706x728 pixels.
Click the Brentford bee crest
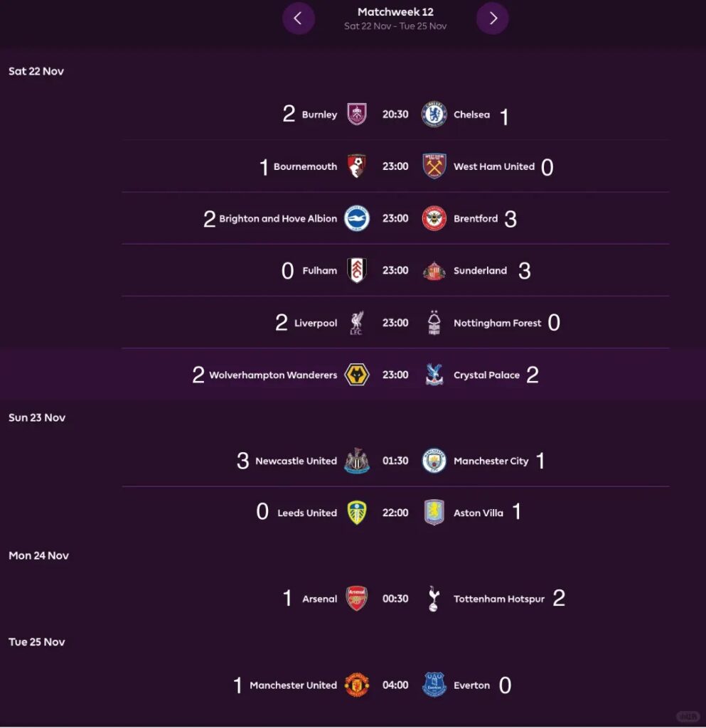click(x=434, y=218)
